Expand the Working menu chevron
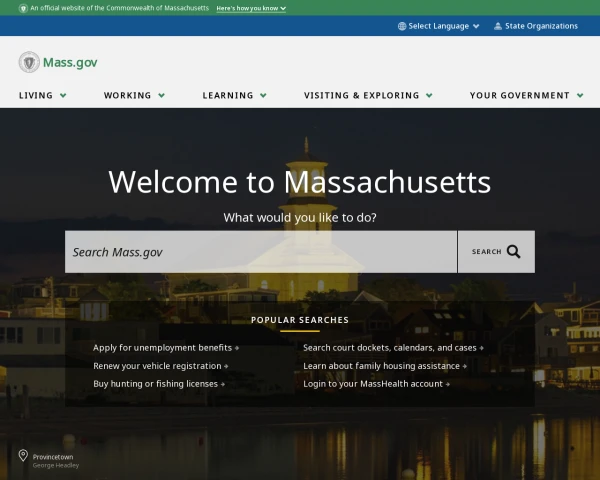600x480 pixels. tap(161, 95)
